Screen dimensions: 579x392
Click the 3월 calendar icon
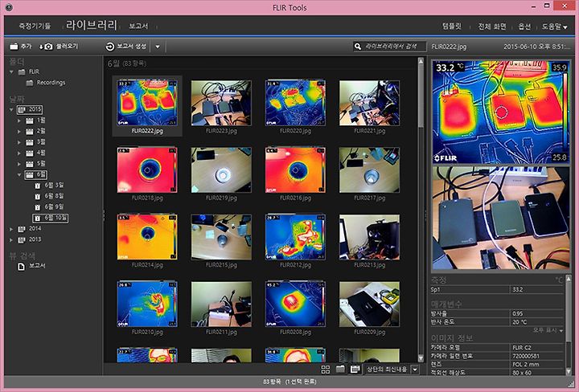pyautogui.click(x=30, y=142)
